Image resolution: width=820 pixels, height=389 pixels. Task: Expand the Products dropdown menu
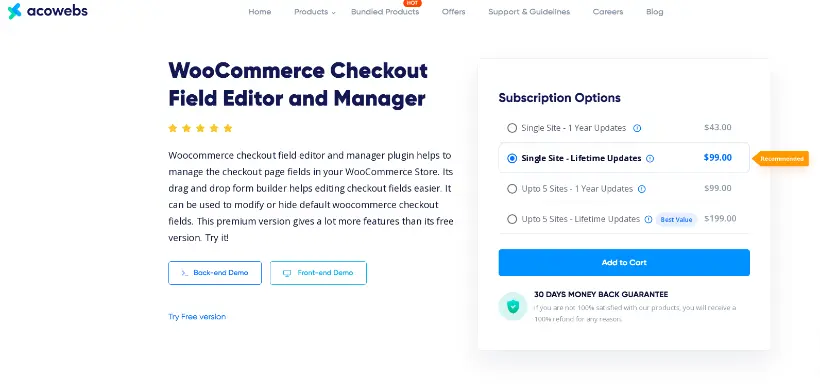pos(315,12)
